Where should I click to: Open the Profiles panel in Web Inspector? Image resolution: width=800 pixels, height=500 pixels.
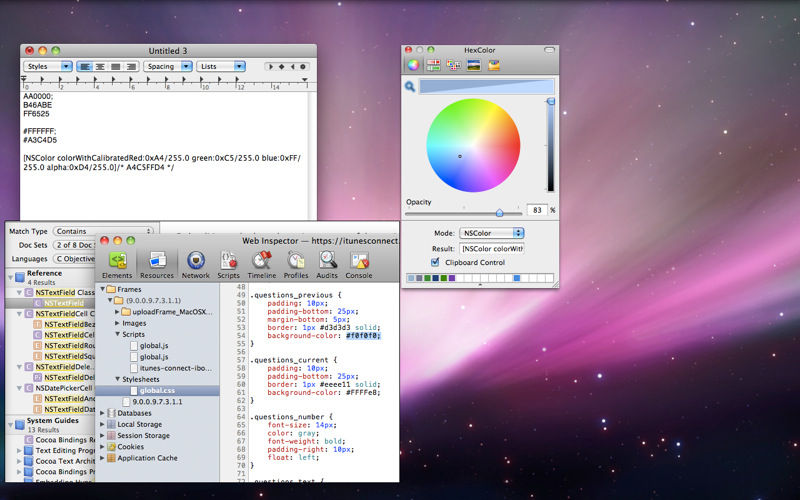pos(296,265)
